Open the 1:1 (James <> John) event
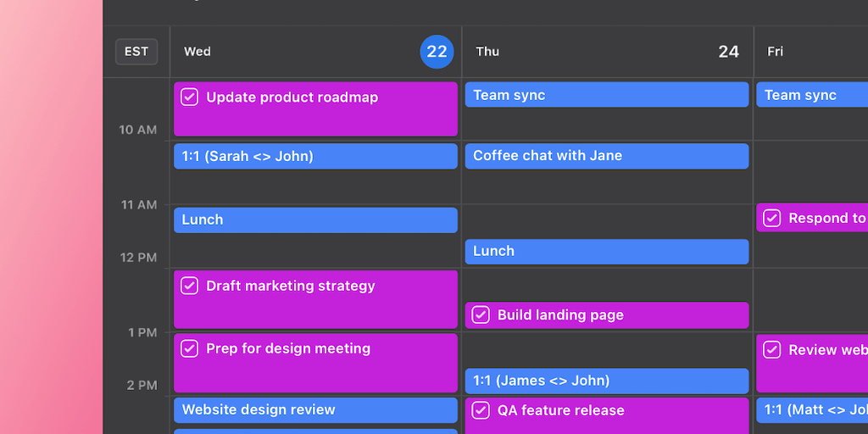 click(606, 381)
